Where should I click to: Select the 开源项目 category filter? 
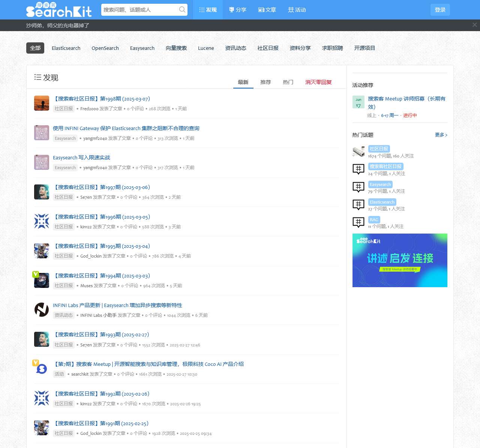click(364, 48)
